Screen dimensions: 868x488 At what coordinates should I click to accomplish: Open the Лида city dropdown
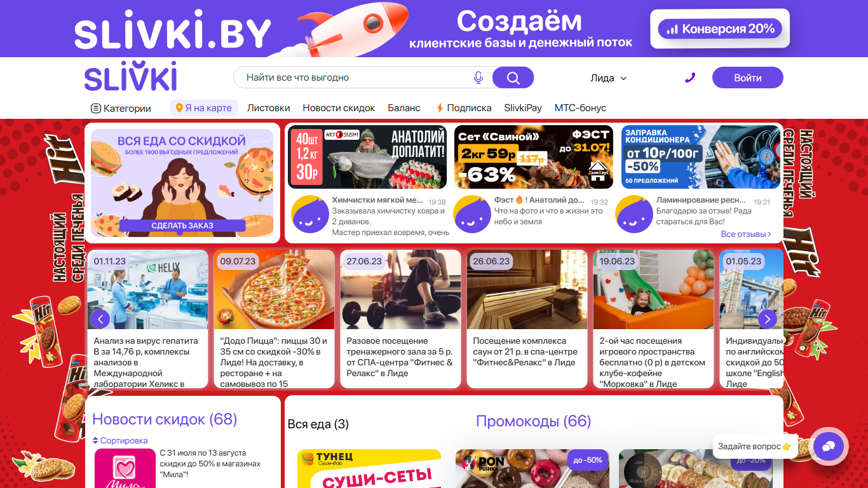tap(608, 78)
